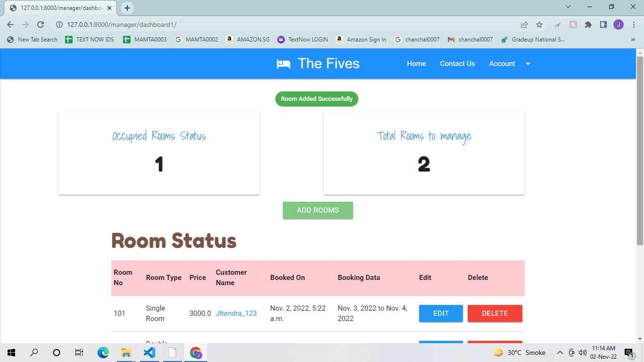Expand the Account dropdown arrow
Viewport: 644px width, 362px height.
[x=528, y=64]
